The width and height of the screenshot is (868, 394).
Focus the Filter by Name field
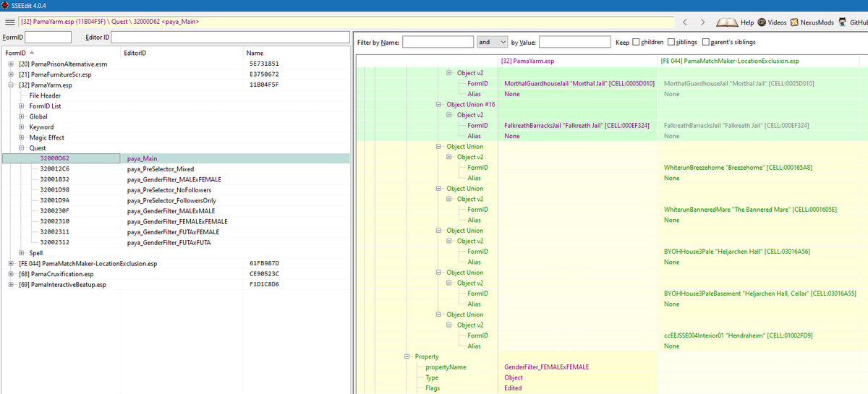[x=438, y=42]
